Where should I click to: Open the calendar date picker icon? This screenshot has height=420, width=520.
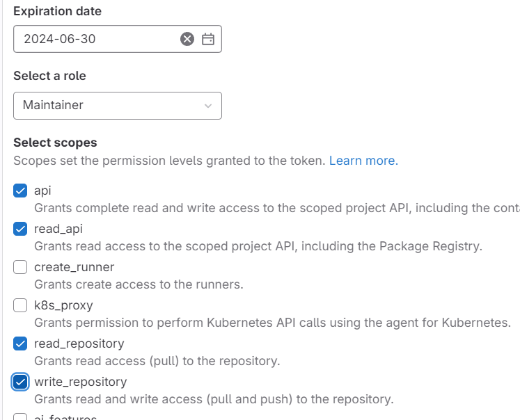(x=207, y=39)
